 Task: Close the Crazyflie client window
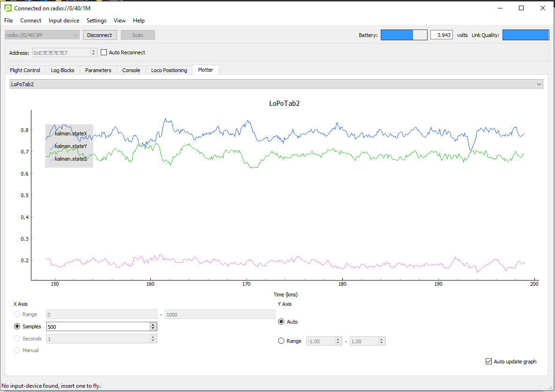pos(543,8)
